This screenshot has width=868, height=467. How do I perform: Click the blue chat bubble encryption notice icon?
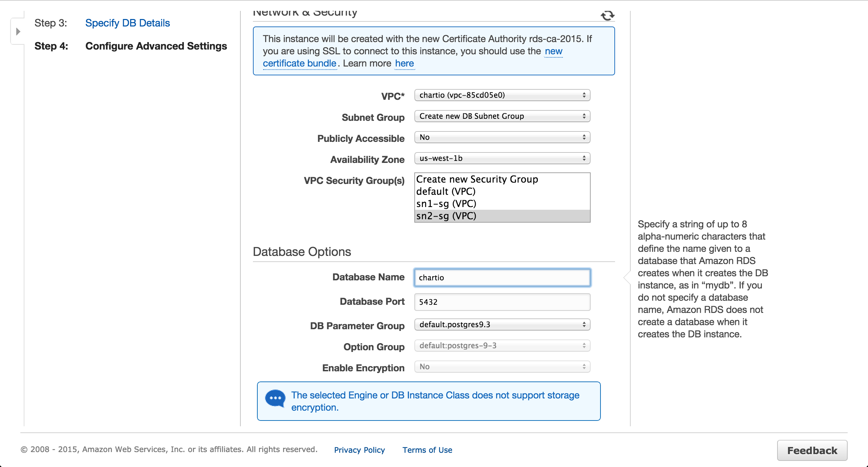(275, 398)
